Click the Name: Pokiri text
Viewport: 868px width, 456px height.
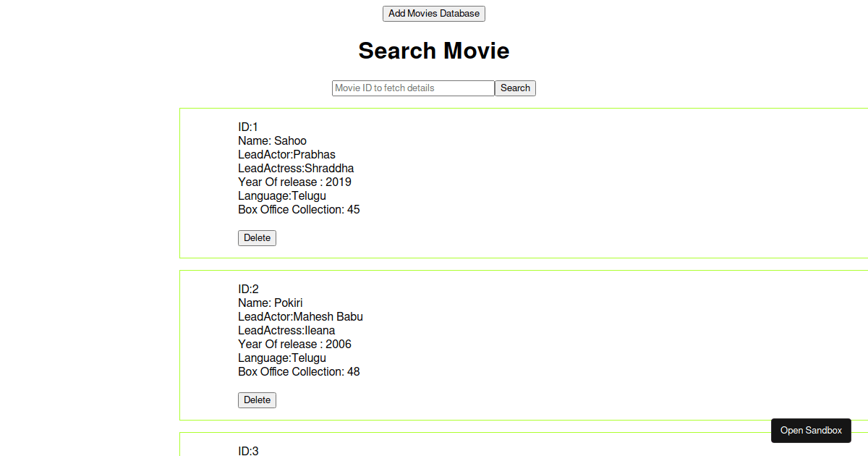tap(271, 303)
